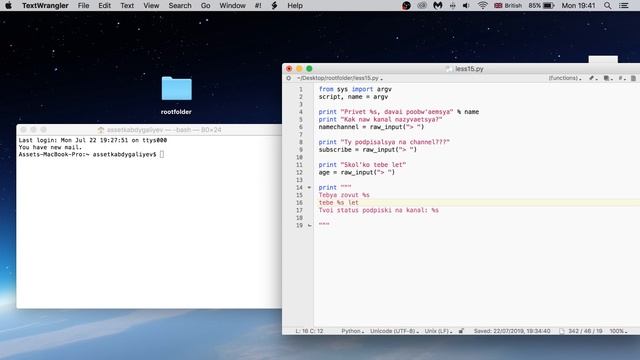Open the View menu
This screenshot has height=360, width=640.
pyautogui.click(x=151, y=5)
